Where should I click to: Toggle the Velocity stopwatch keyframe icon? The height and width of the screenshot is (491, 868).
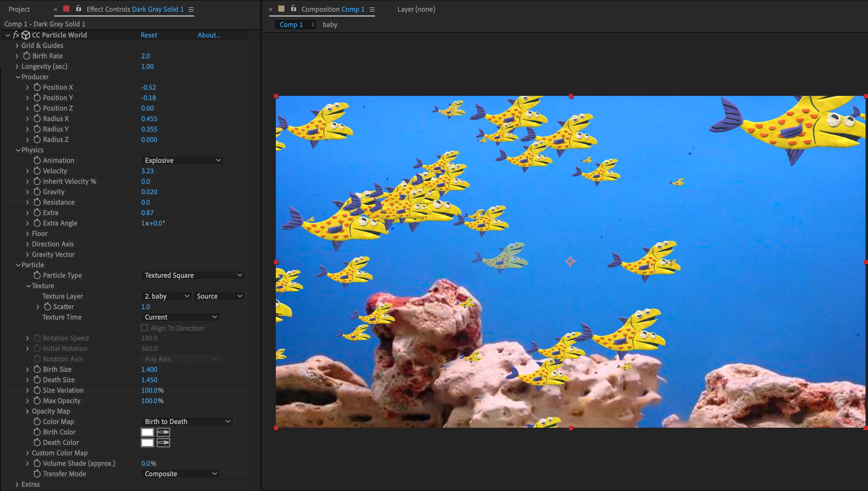(x=37, y=171)
